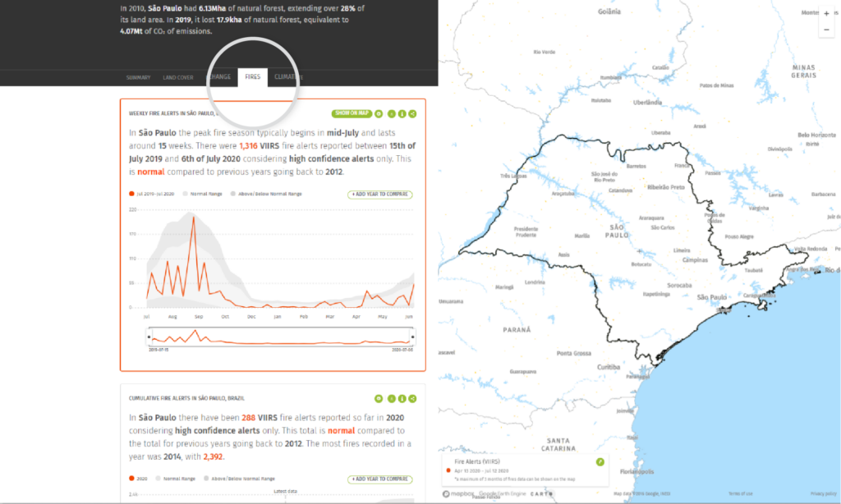Open the Summary tab

click(x=138, y=78)
